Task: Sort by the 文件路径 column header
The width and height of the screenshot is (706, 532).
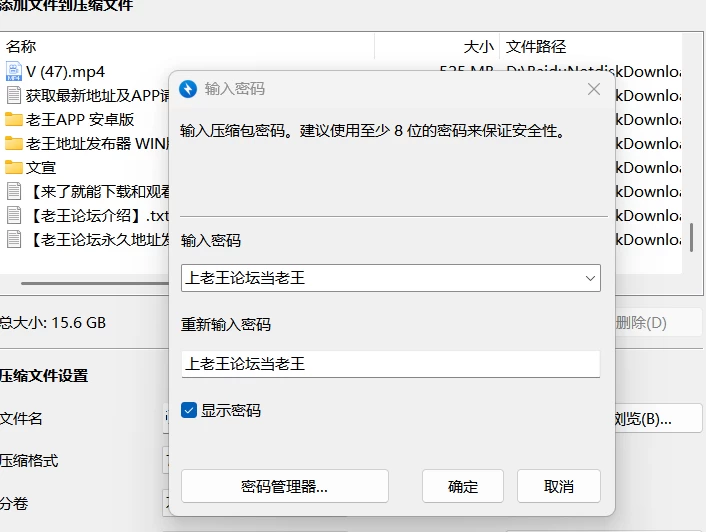Action: [x=536, y=46]
